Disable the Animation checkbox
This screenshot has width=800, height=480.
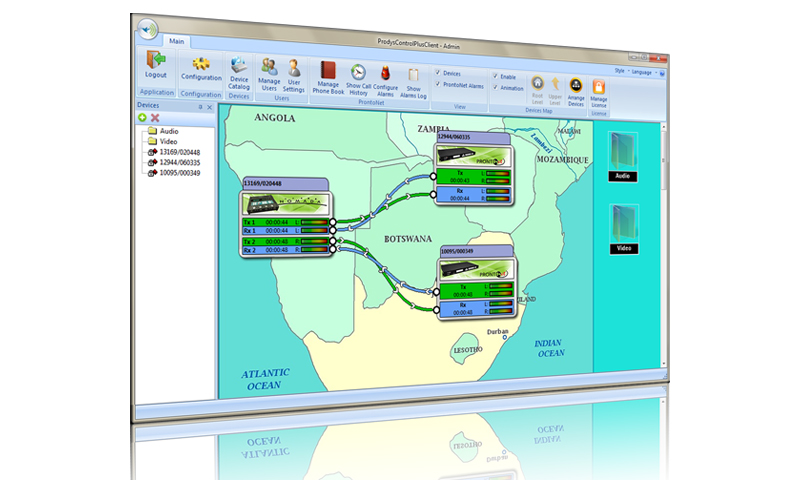[x=495, y=89]
